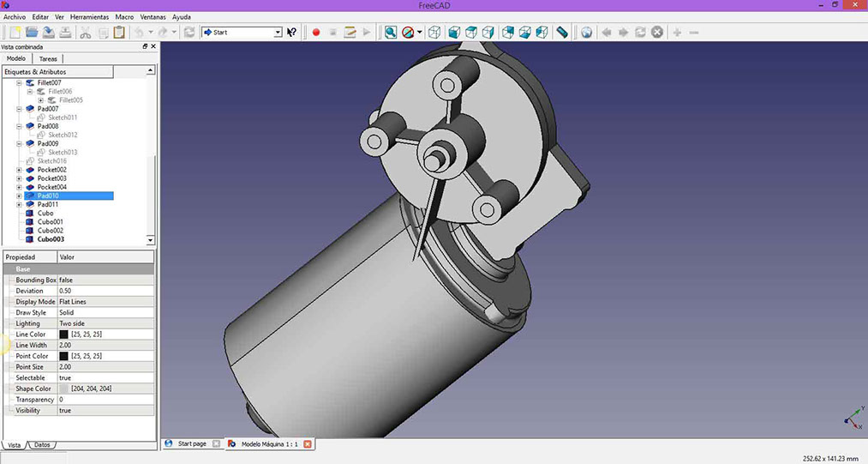Select the bottom view cube icon
This screenshot has height=464, width=868.
tap(524, 32)
